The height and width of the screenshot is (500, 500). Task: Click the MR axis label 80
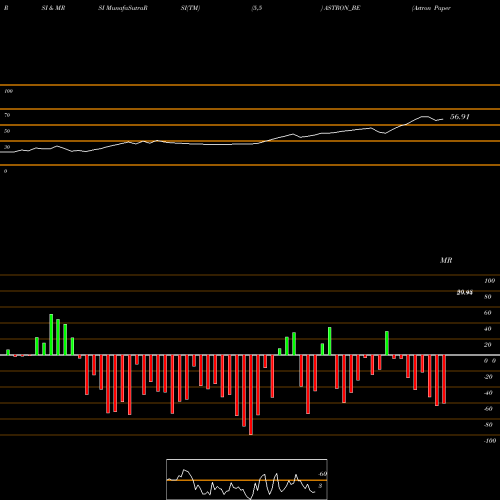(x=488, y=297)
